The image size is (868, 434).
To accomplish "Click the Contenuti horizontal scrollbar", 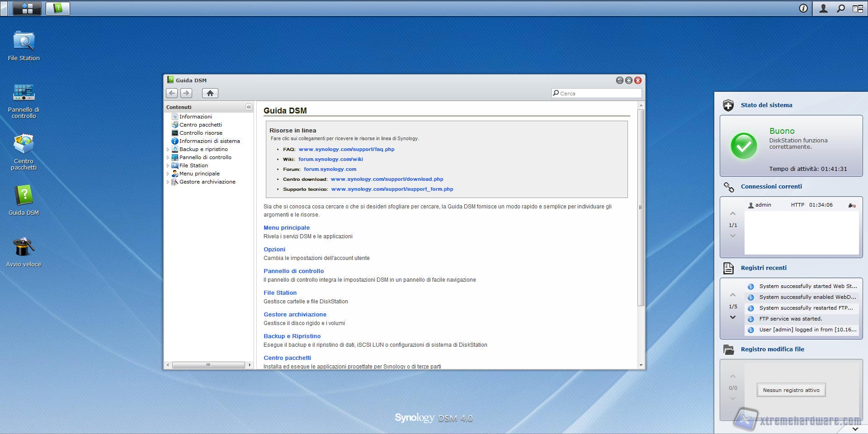I will click(208, 365).
